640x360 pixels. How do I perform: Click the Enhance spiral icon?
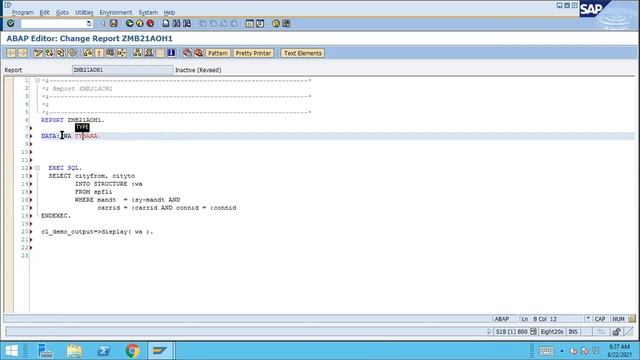pyautogui.click(x=72, y=53)
